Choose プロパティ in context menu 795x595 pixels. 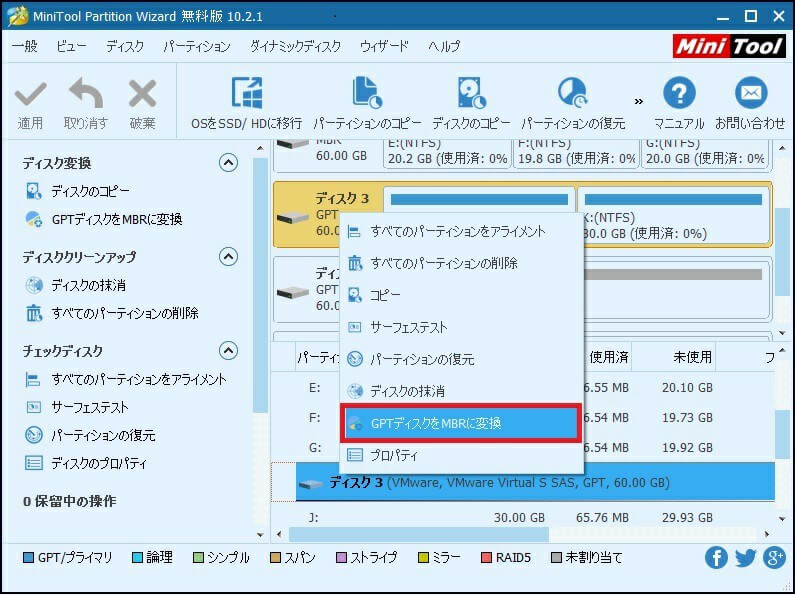pyautogui.click(x=461, y=455)
